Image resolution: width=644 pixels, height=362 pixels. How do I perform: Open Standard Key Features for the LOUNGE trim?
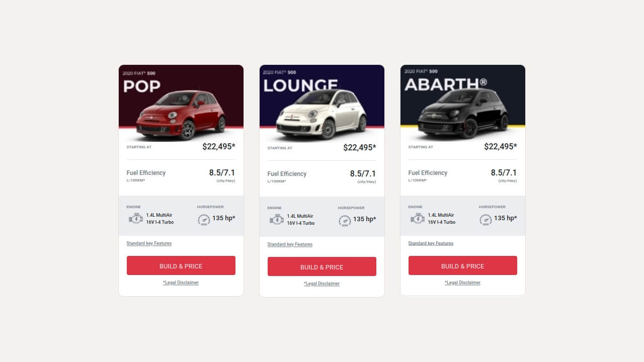290,244
